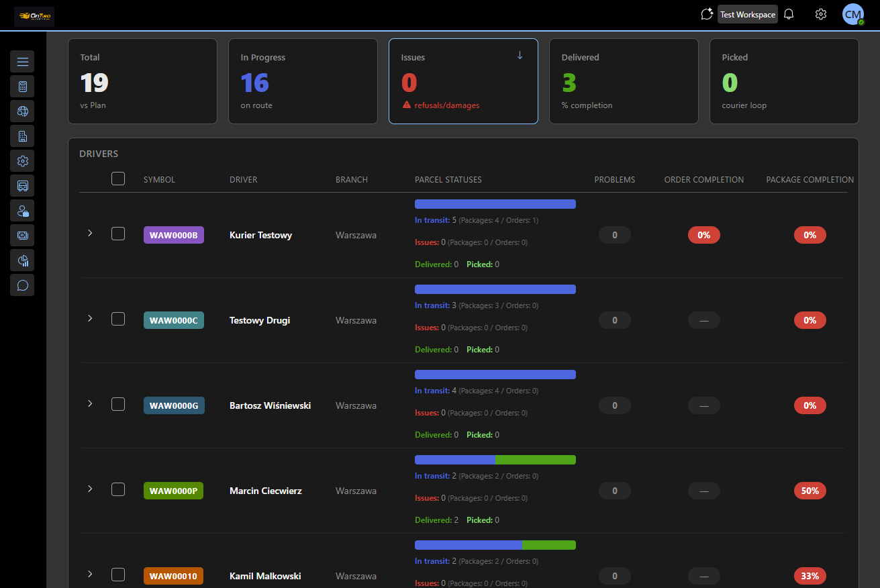Expand the Kamil Malkowski driver row
Screen dimensions: 880x588
[90, 574]
